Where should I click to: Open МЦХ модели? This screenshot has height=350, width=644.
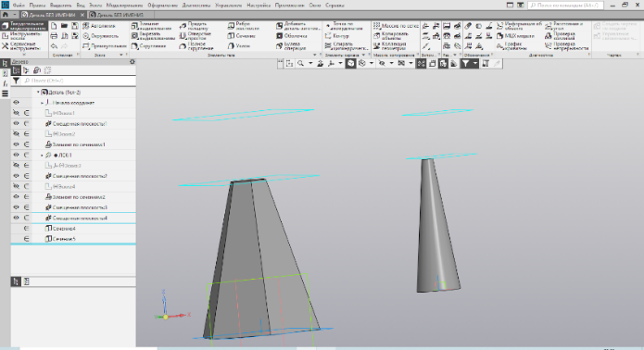(515, 36)
